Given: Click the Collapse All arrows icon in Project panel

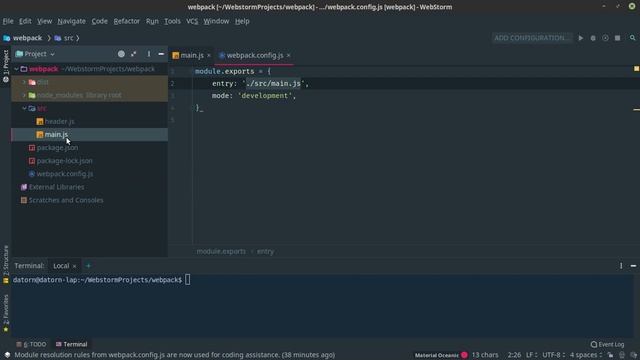Looking at the screenshot, I should 134,54.
